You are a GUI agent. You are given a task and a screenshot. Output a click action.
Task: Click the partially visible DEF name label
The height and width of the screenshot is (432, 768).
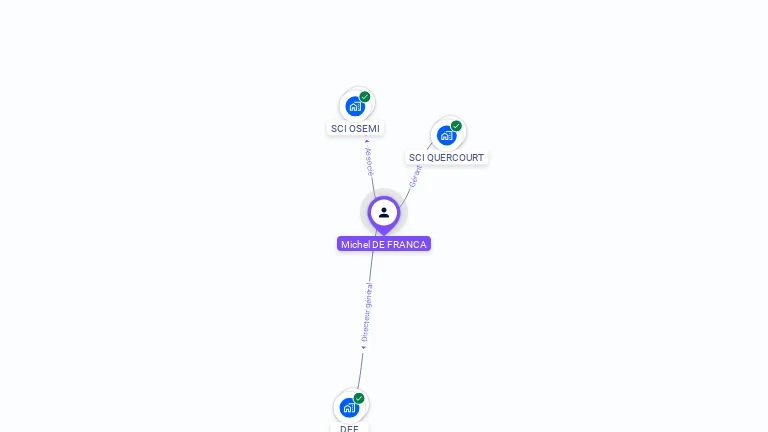(x=349, y=428)
